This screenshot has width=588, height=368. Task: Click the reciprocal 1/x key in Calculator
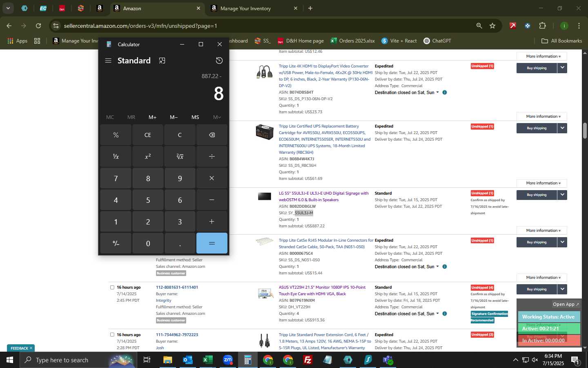pos(116,157)
